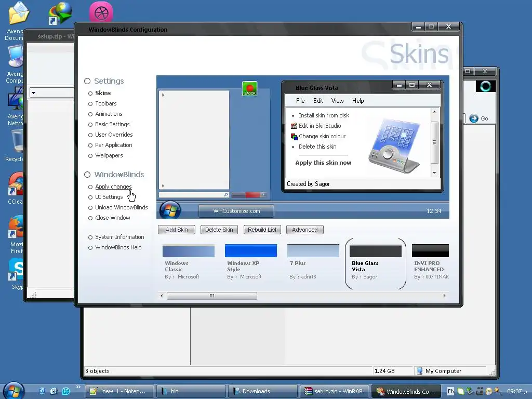Click preview start menu search magnifier

coord(226,195)
